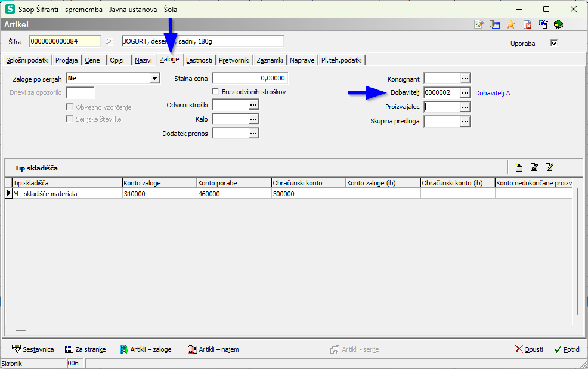Click the Skupina predloga input field
Screen dimensions: 588x369
pyautogui.click(x=442, y=121)
